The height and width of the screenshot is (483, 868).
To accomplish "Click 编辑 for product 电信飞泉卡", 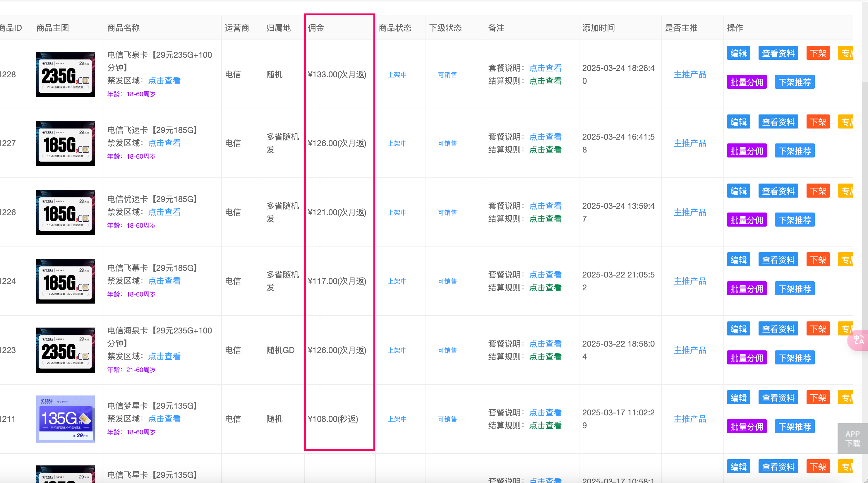I will click(x=738, y=53).
